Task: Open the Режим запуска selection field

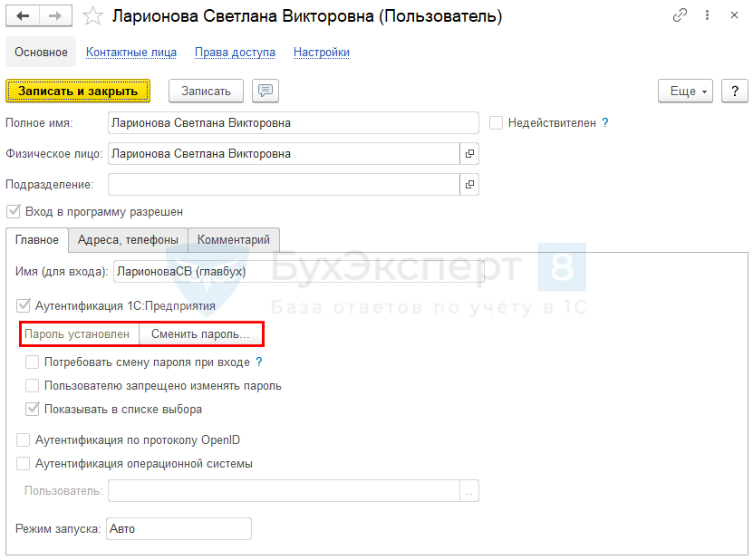Action: coord(179,529)
